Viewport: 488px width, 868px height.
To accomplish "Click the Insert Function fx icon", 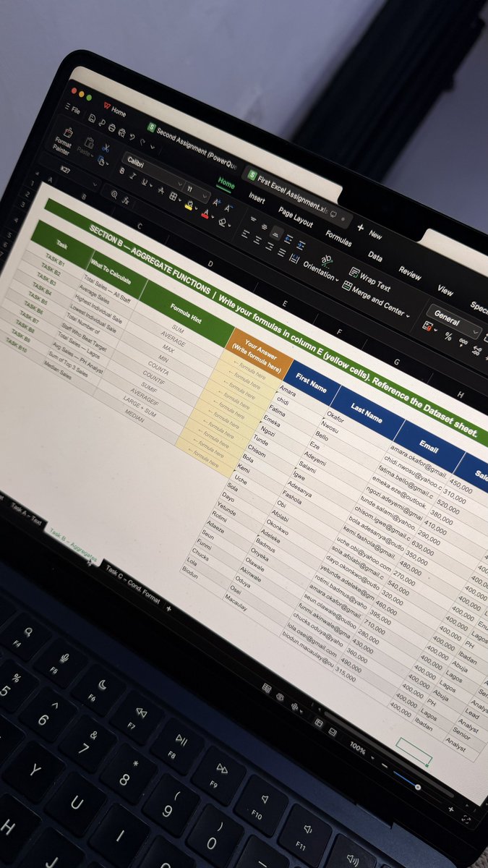I will pyautogui.click(x=126, y=200).
